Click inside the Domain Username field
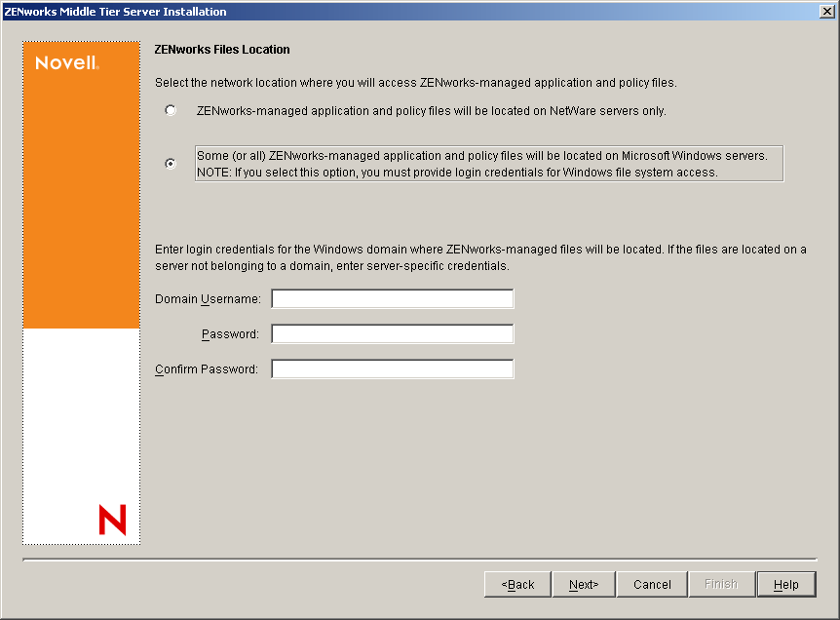This screenshot has width=840, height=620. (x=392, y=298)
